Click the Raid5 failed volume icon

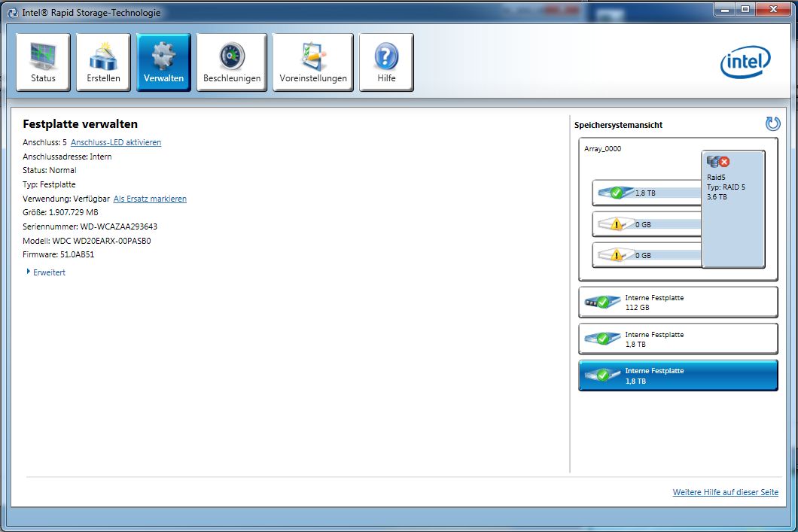click(717, 162)
